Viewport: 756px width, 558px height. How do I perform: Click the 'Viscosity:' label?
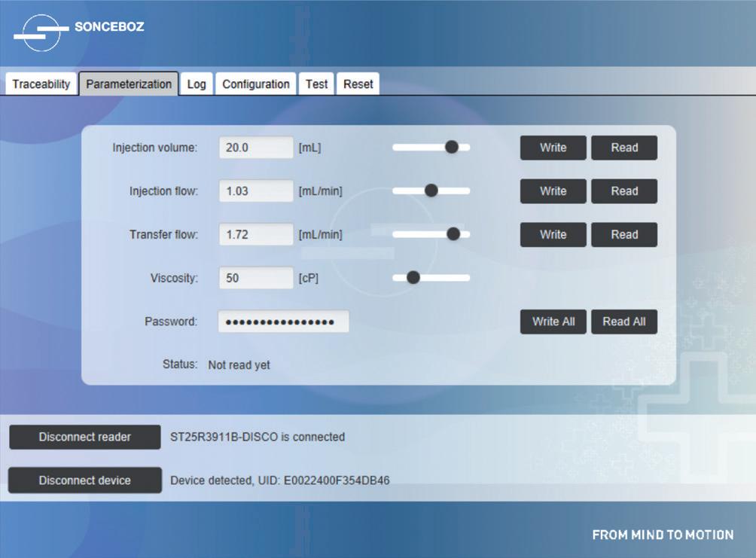pos(174,279)
